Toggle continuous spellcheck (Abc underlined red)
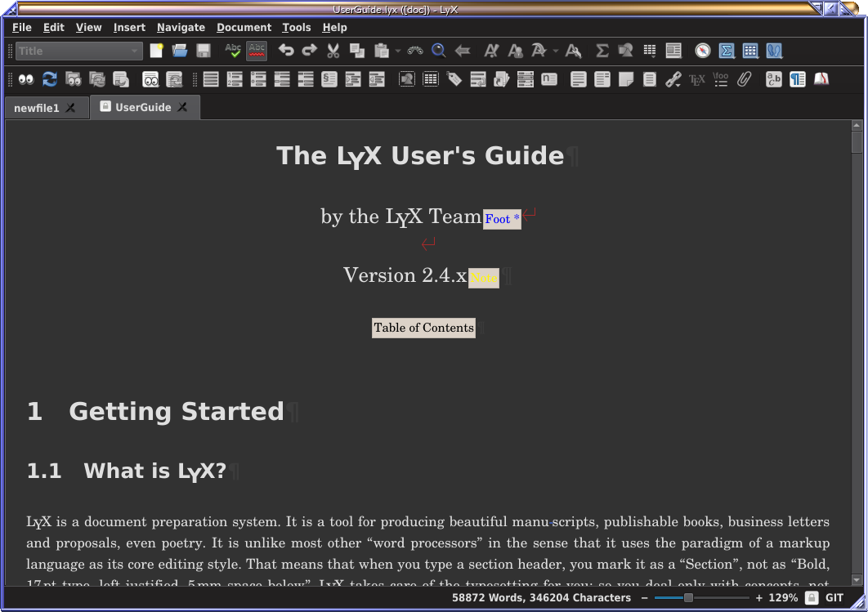Viewport: 868px width, 612px height. coord(257,51)
